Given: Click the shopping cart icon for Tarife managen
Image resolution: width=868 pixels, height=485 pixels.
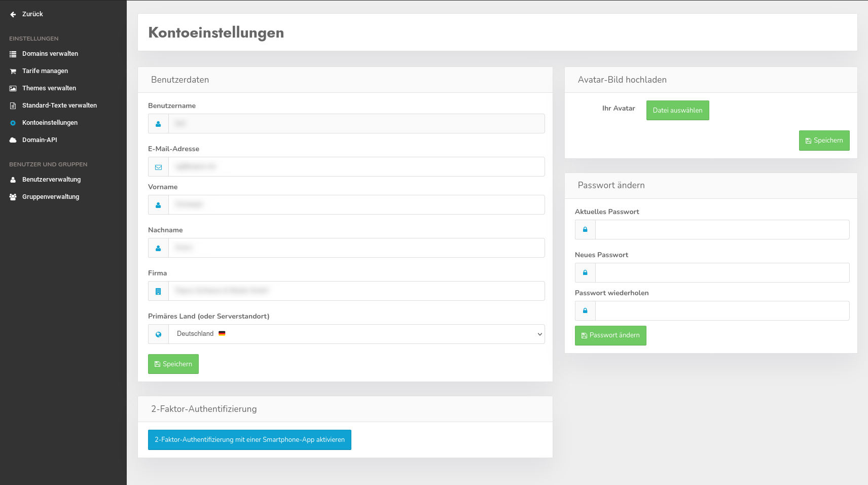Looking at the screenshot, I should [13, 71].
